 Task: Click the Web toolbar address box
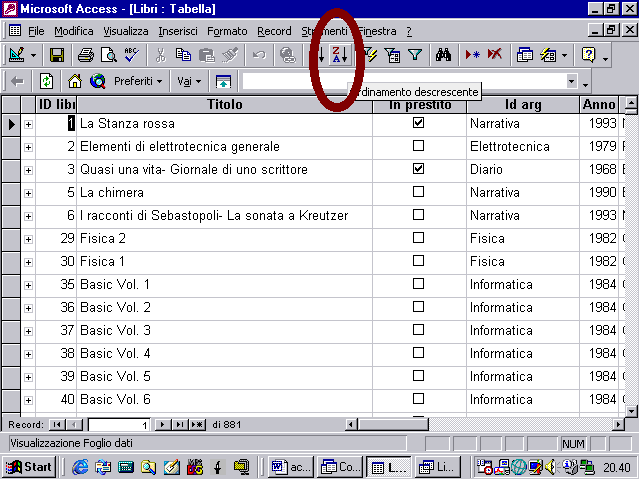coord(403,81)
